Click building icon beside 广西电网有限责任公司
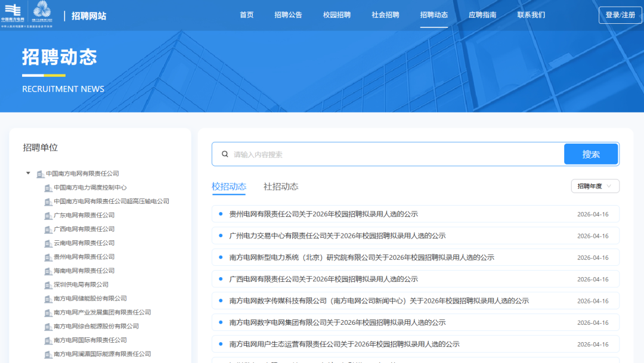This screenshot has height=363, width=644. [48, 229]
